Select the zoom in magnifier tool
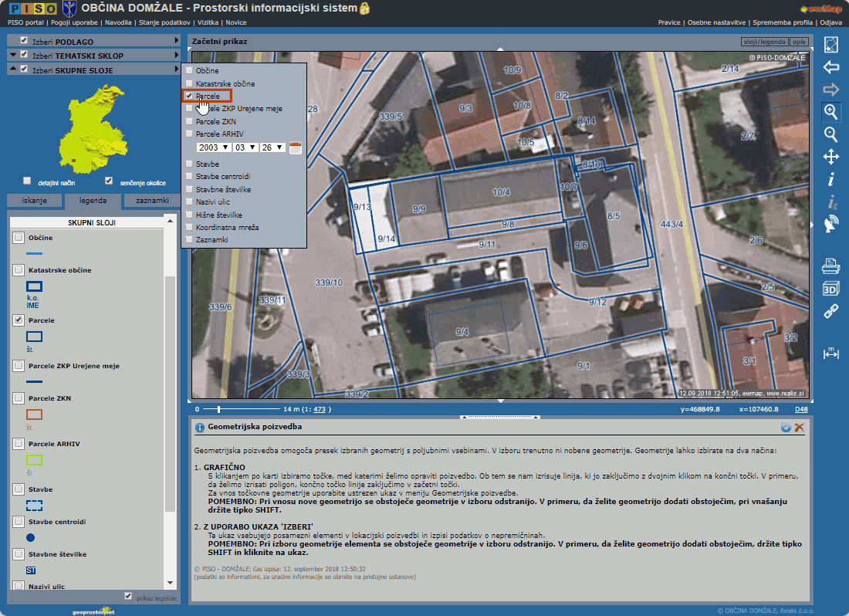Viewport: 849px width, 616px height. click(831, 112)
